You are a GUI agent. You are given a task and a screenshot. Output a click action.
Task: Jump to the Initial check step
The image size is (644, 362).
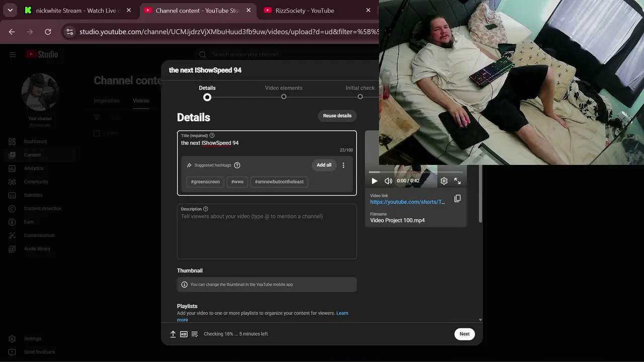(x=360, y=92)
